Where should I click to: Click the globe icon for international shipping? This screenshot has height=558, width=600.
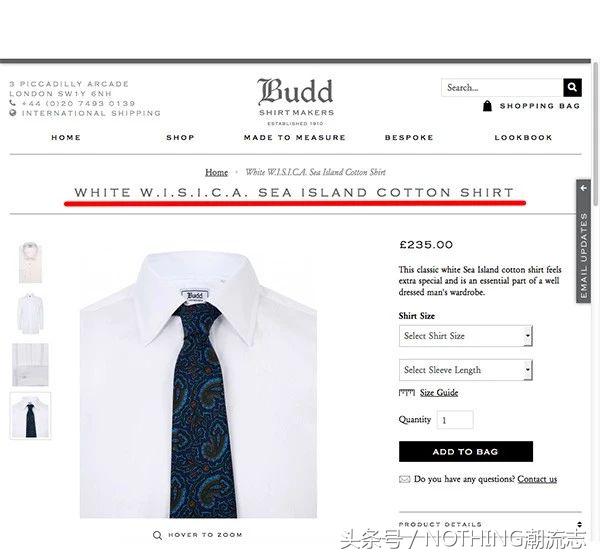coord(13,113)
